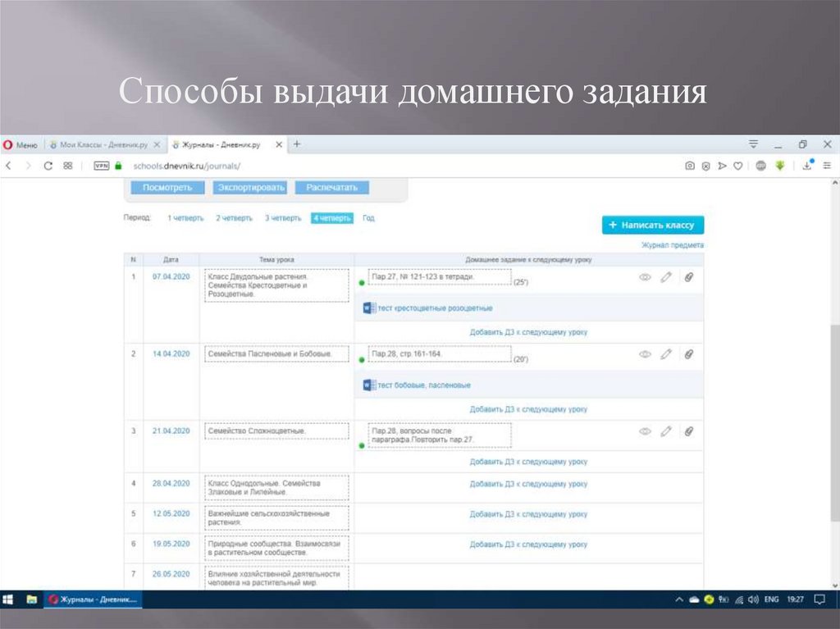
Task: Open lesson date 07.04.2020
Action: point(171,276)
